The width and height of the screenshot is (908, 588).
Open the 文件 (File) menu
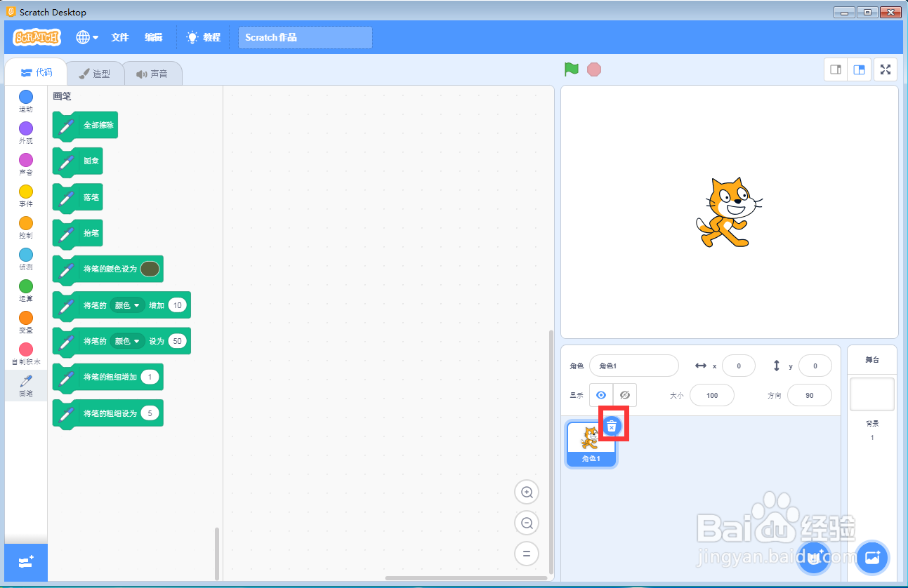119,37
